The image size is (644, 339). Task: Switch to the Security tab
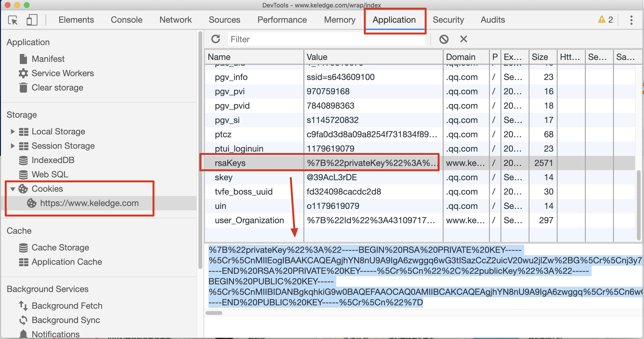point(448,20)
